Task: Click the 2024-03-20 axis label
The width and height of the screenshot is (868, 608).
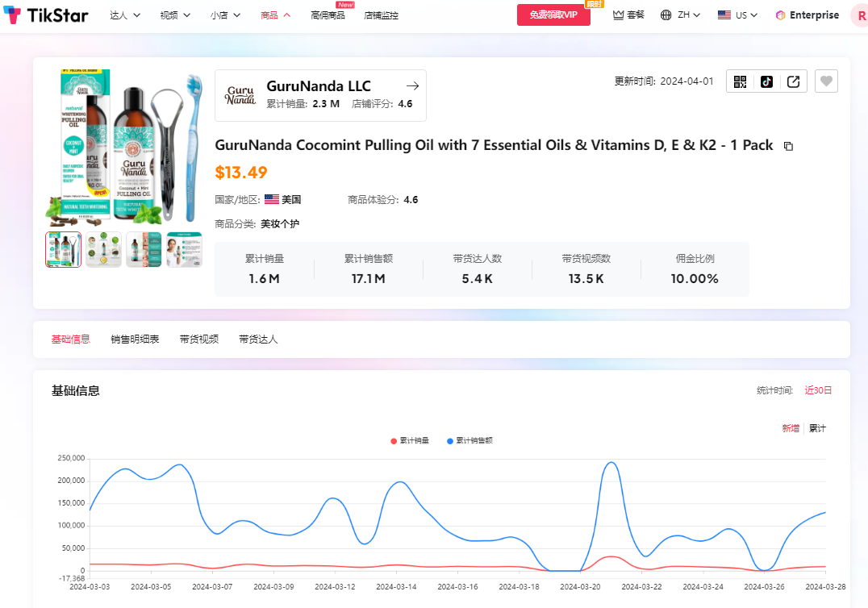Action: point(580,587)
